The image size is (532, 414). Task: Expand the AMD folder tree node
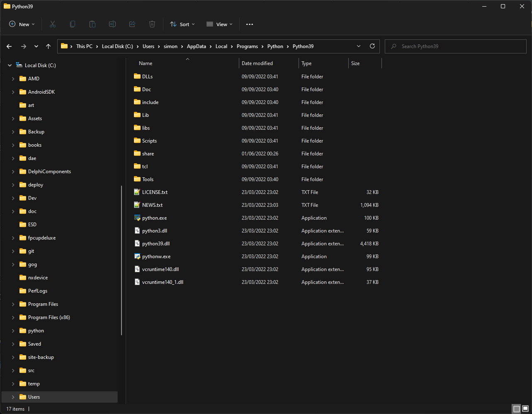13,79
